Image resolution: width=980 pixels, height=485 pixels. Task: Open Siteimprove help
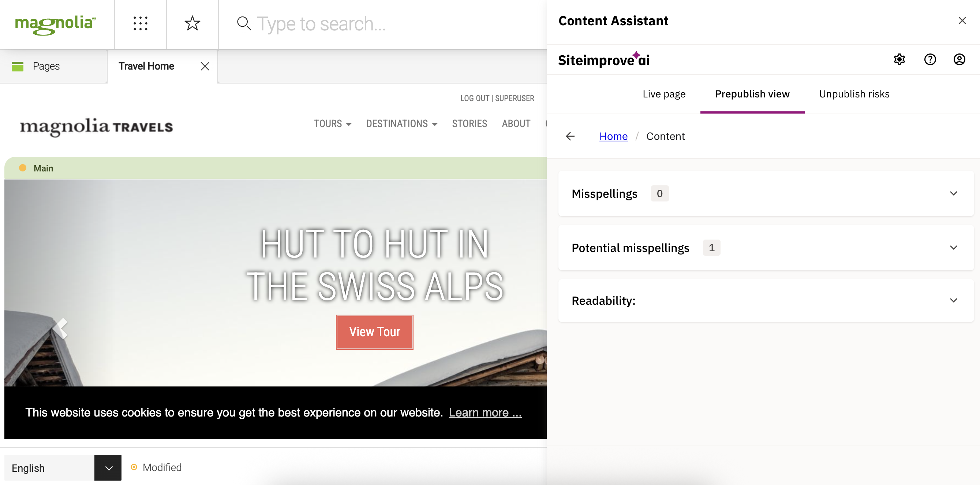[x=930, y=59]
